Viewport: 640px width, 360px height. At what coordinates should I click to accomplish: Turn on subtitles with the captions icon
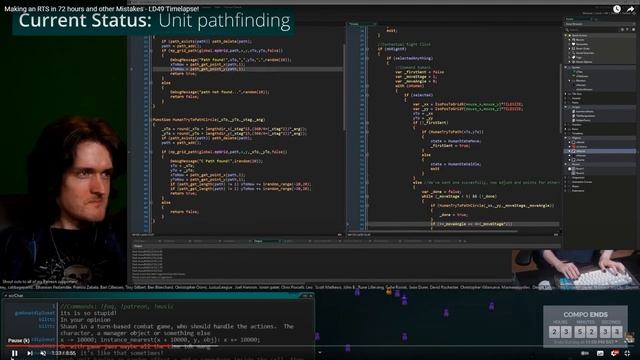pos(600,353)
